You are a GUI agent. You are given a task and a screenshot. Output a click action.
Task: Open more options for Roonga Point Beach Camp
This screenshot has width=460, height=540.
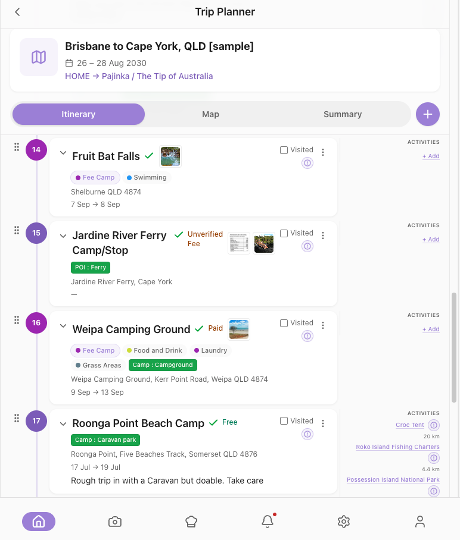point(323,423)
